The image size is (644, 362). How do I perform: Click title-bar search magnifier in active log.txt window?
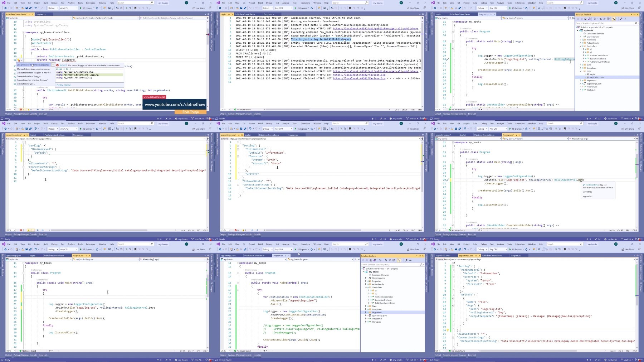[x=366, y=3]
